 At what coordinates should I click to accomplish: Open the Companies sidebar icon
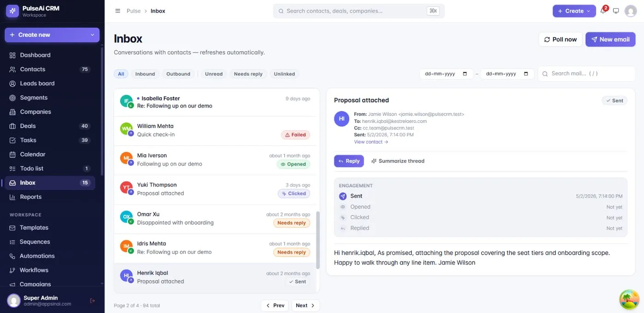(x=12, y=112)
